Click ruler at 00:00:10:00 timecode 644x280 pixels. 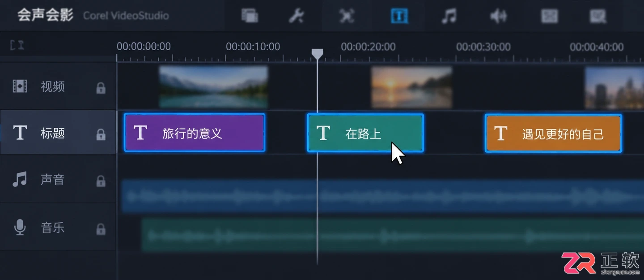pos(253,47)
